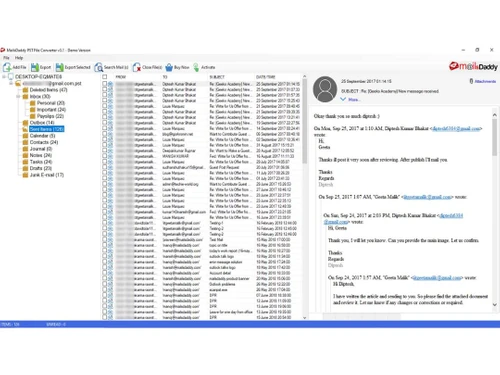Click Diptesh's first email address link in body
Screen dimensions: 500x375
click(456, 129)
